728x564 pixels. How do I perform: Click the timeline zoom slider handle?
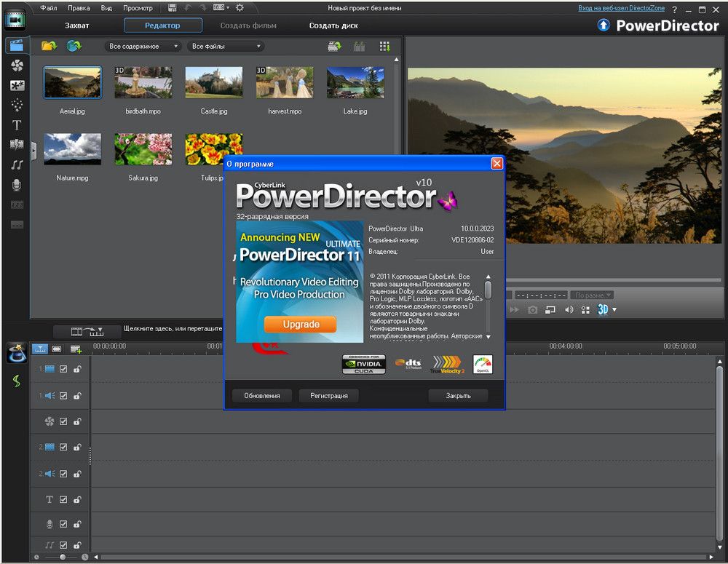[x=63, y=557]
